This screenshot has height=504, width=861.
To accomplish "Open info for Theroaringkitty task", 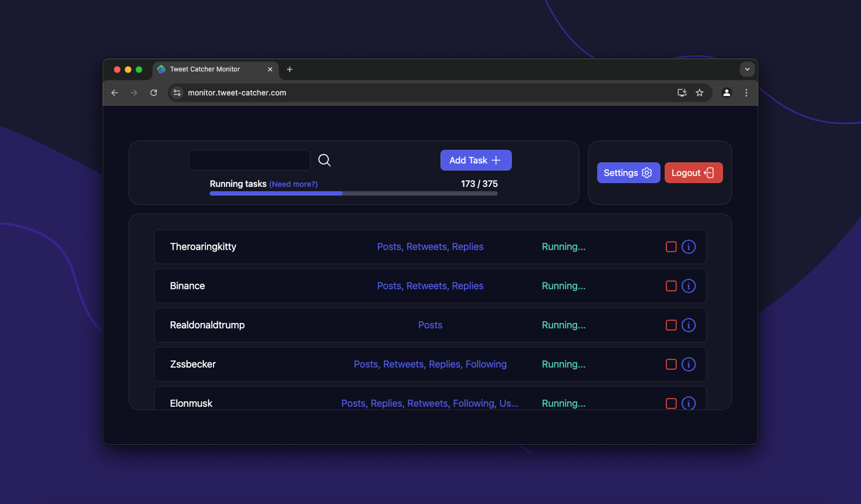I will coord(688,247).
